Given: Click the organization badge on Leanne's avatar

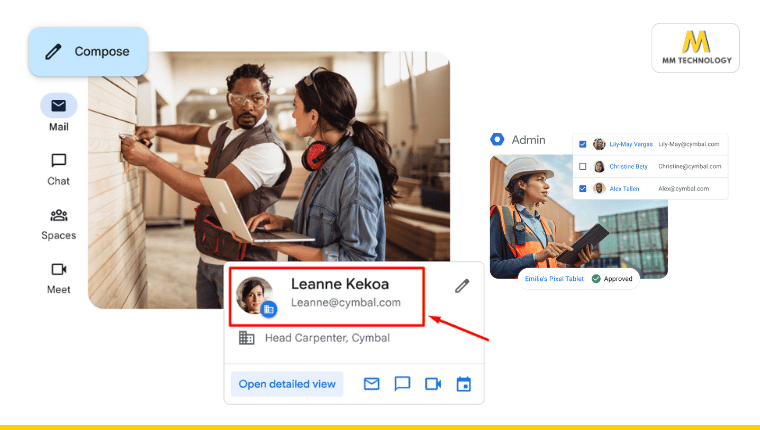Looking at the screenshot, I should coord(269,309).
